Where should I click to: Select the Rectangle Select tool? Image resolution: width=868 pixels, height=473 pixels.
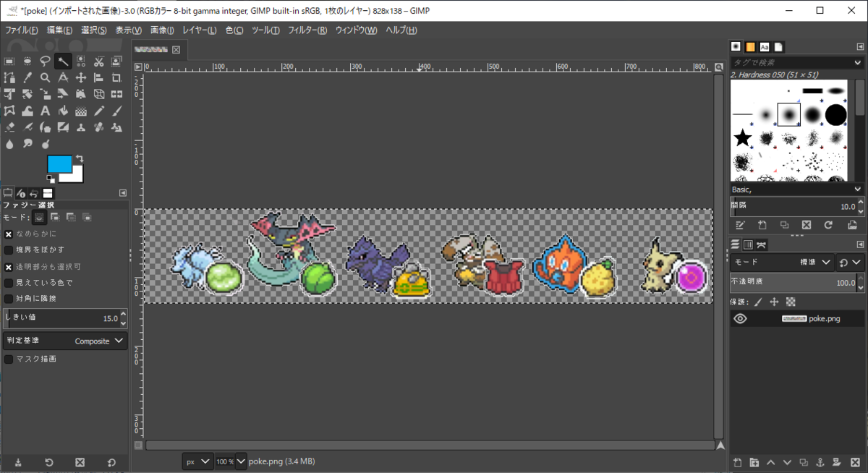(9, 61)
